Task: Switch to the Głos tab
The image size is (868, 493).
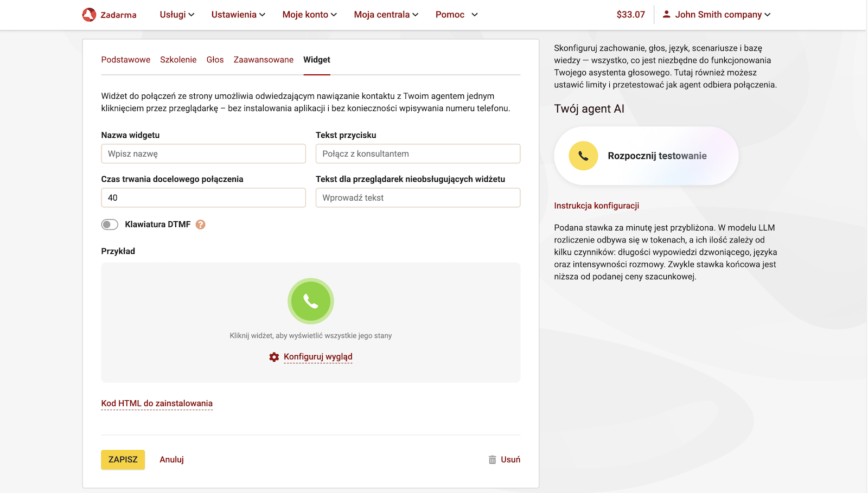Action: [215, 60]
